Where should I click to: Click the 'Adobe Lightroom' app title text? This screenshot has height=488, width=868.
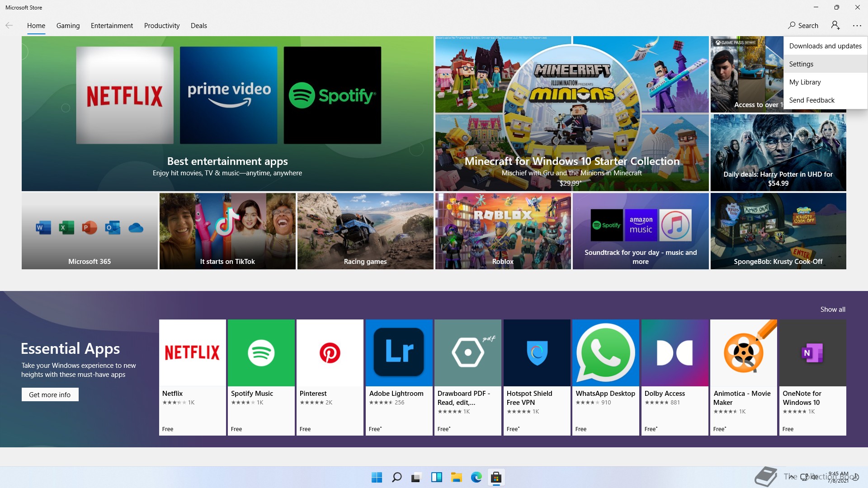click(396, 394)
